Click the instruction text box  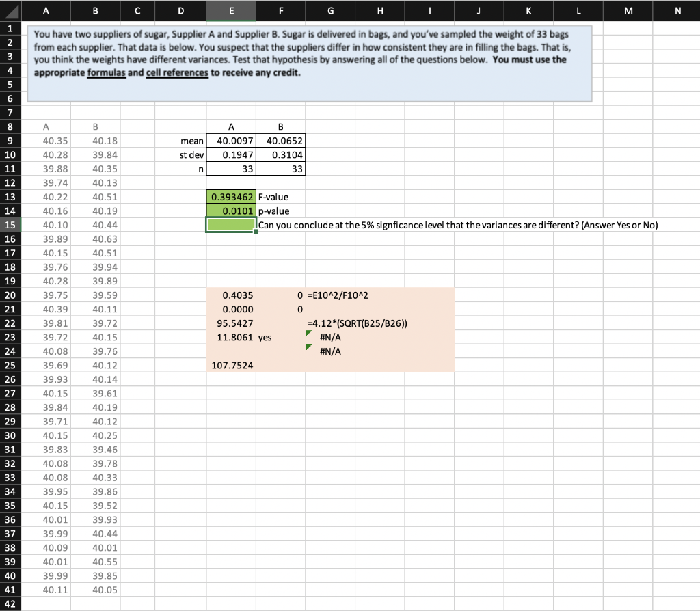tap(310, 64)
